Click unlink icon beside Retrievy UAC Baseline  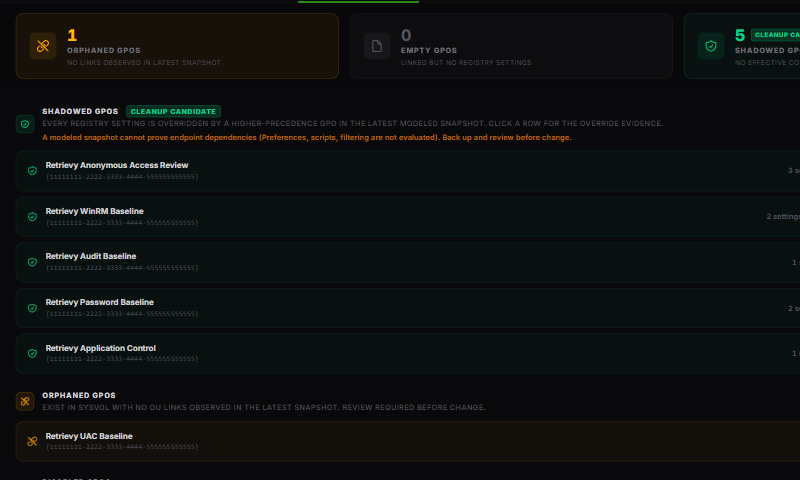tap(32, 441)
